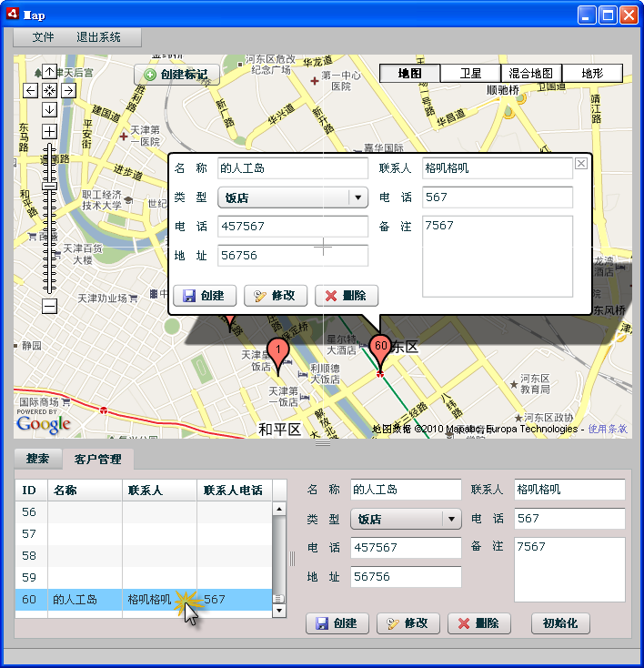Select table row with ID 59
The height and width of the screenshot is (668, 644).
point(144,577)
